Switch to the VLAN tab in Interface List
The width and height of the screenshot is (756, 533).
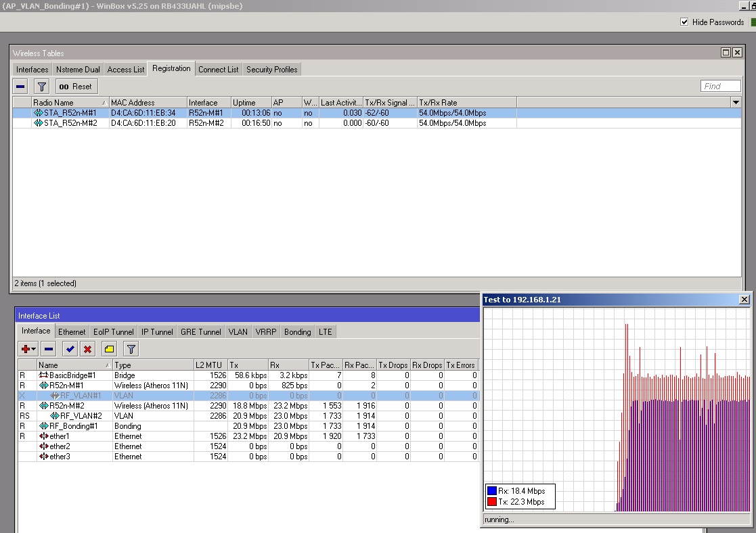[238, 331]
